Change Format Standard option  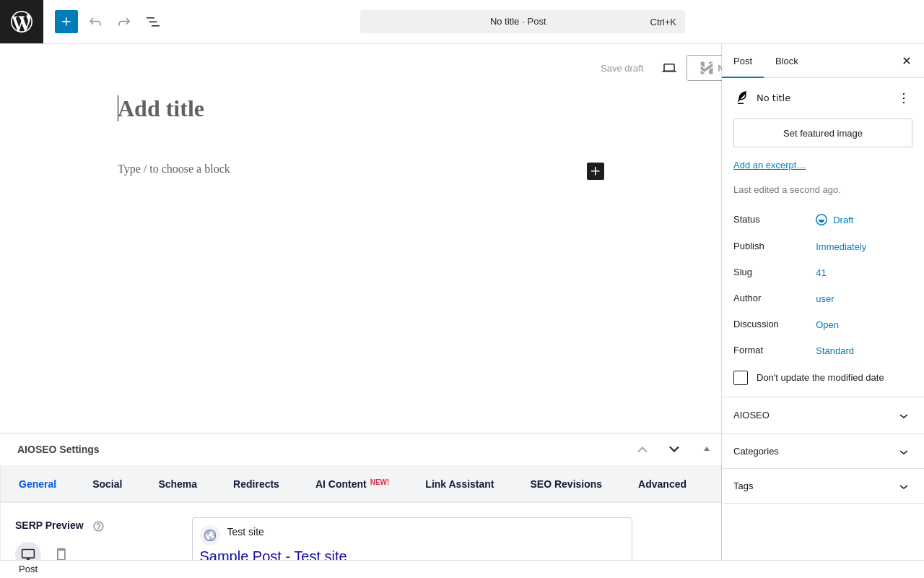click(834, 351)
